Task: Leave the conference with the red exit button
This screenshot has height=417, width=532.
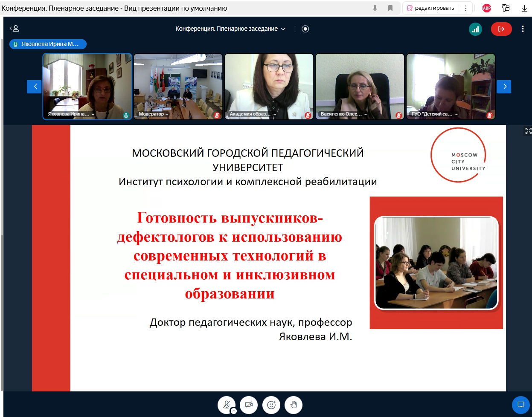Action: 501,29
